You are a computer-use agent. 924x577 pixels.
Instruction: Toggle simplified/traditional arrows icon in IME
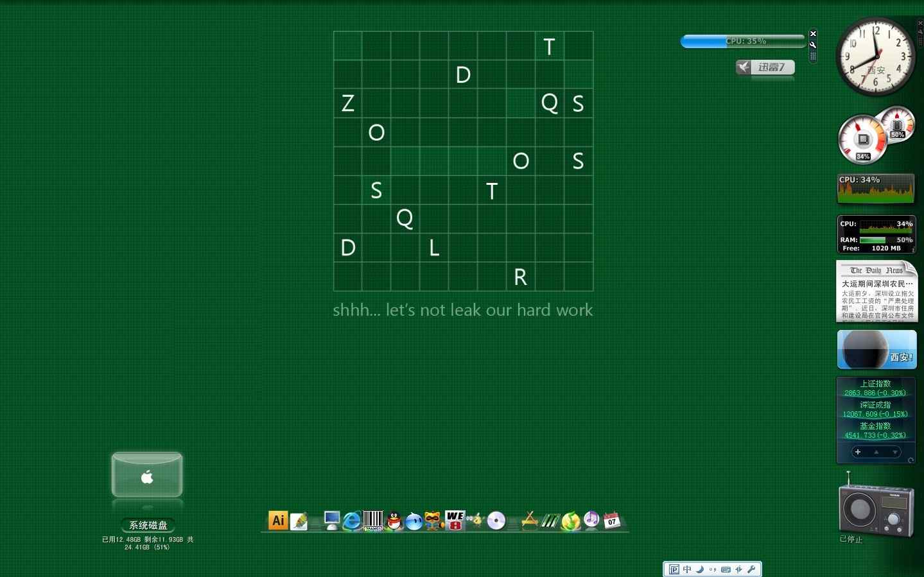click(739, 569)
